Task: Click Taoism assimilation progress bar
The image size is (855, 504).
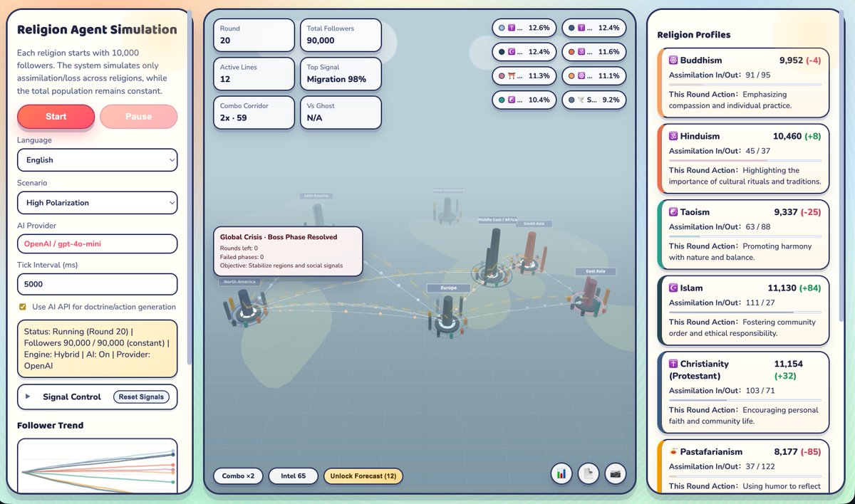Action: [745, 236]
